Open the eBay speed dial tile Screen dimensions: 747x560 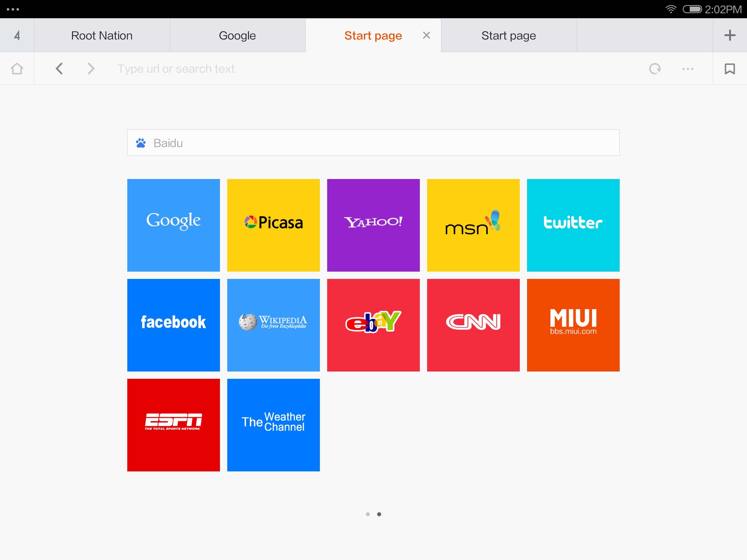pyautogui.click(x=373, y=325)
